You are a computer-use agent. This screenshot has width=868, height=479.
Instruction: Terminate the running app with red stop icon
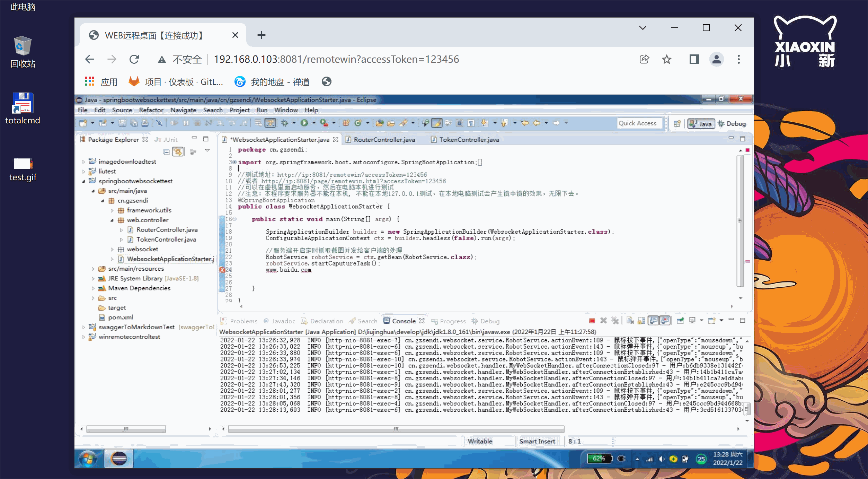point(592,321)
